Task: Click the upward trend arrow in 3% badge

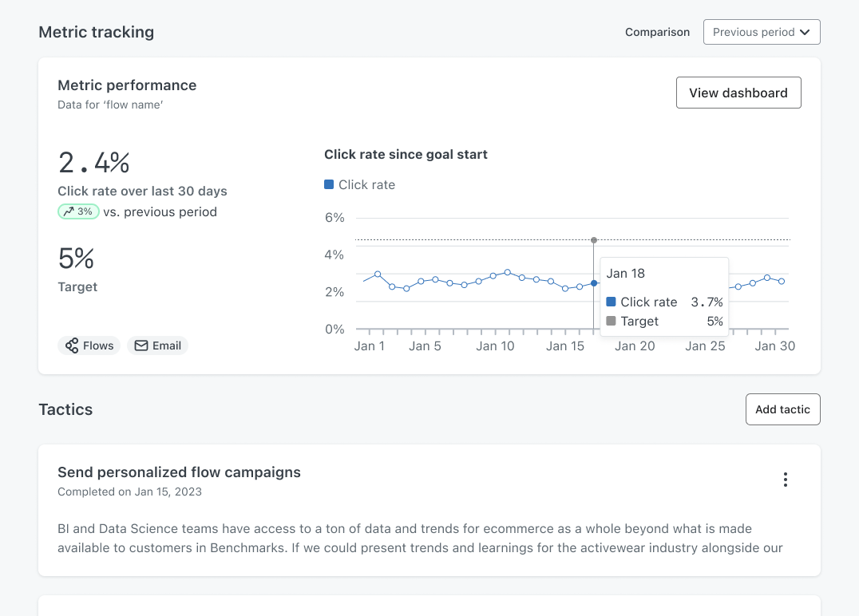Action: tap(69, 211)
